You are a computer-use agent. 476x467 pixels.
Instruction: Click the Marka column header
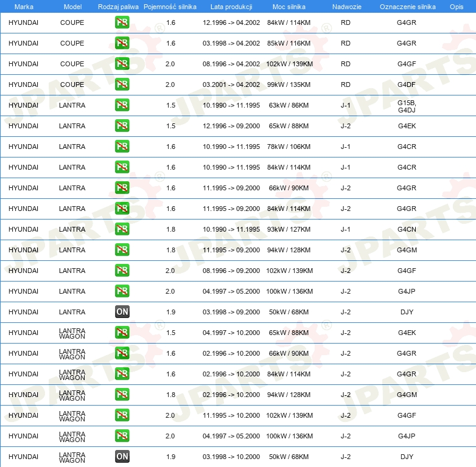pos(24,7)
